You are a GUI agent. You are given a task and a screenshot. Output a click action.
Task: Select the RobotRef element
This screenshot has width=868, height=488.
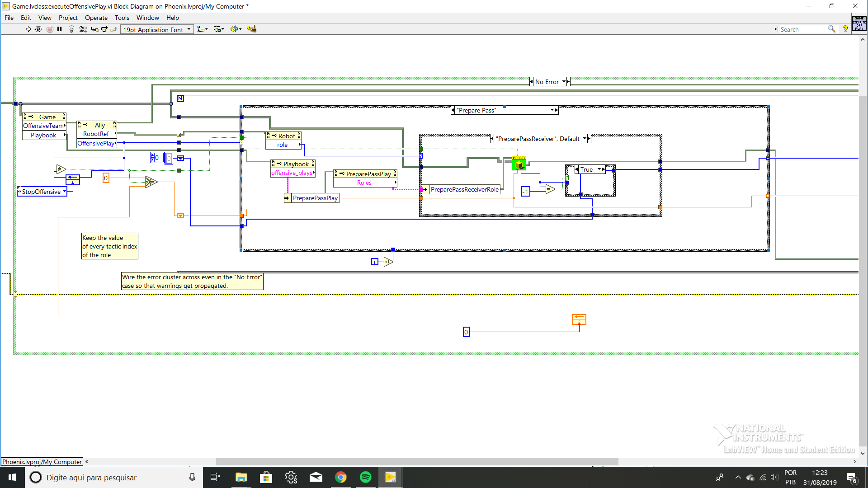pos(97,134)
